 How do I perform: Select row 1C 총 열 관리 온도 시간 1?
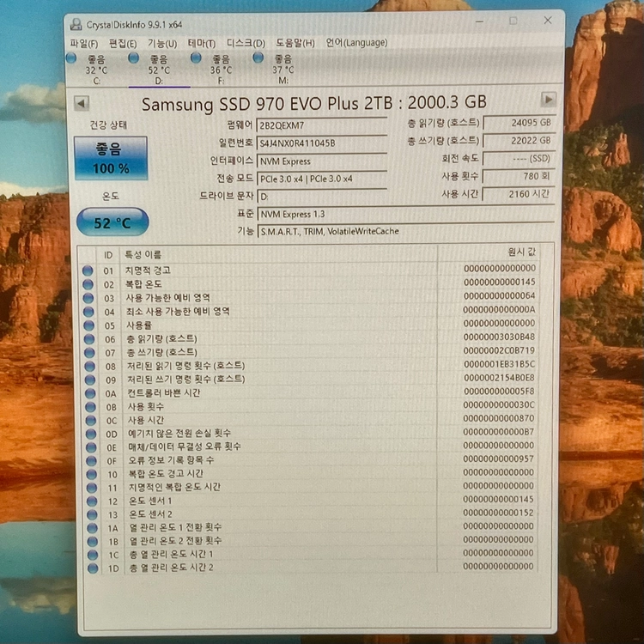(x=313, y=554)
